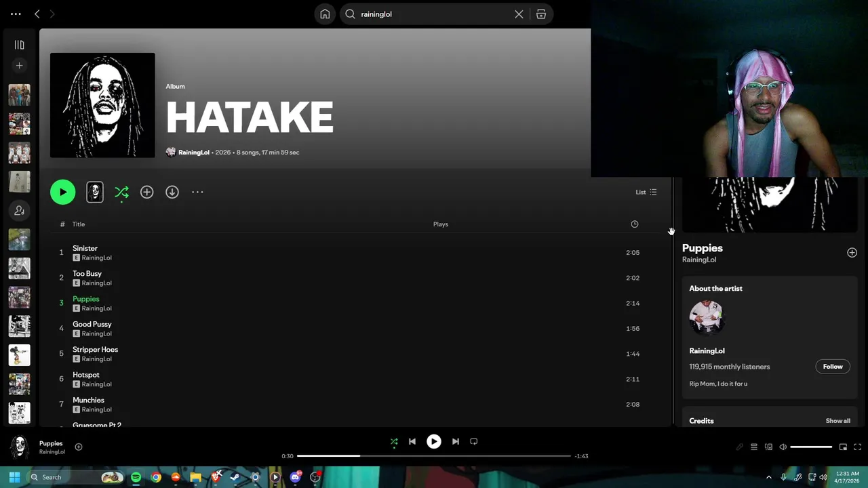This screenshot has width=868, height=488.
Task: Open more options for HATAKE album
Action: [197, 192]
